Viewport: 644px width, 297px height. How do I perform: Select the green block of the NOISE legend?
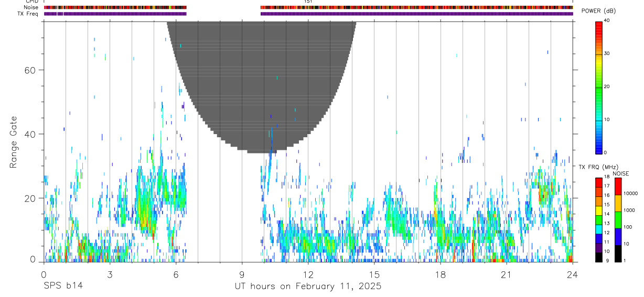click(x=618, y=219)
